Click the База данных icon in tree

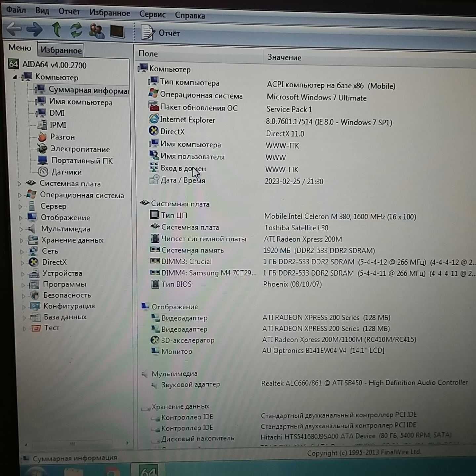coord(35,317)
